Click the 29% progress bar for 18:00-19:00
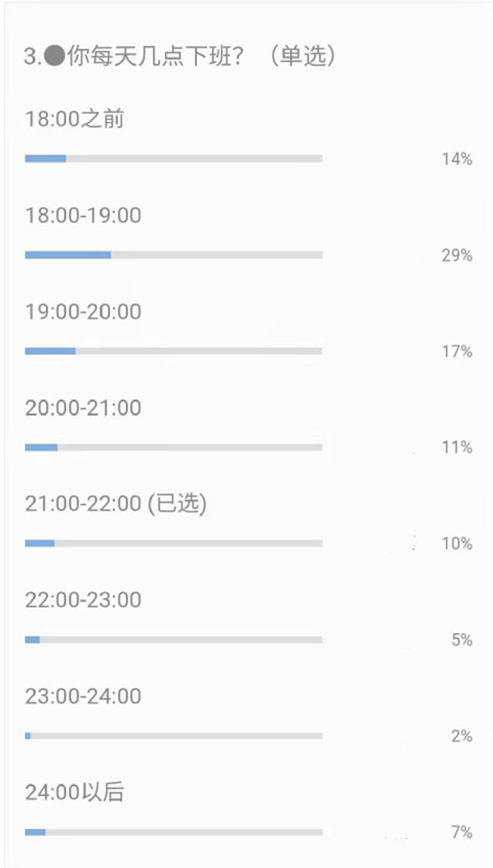 coord(173,255)
